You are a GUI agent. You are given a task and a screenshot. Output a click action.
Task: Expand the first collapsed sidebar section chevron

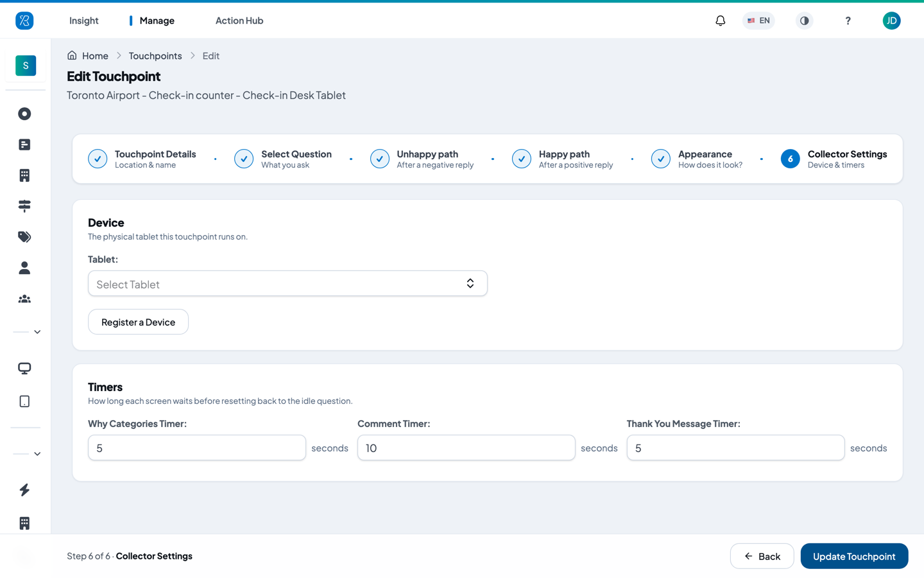click(37, 332)
